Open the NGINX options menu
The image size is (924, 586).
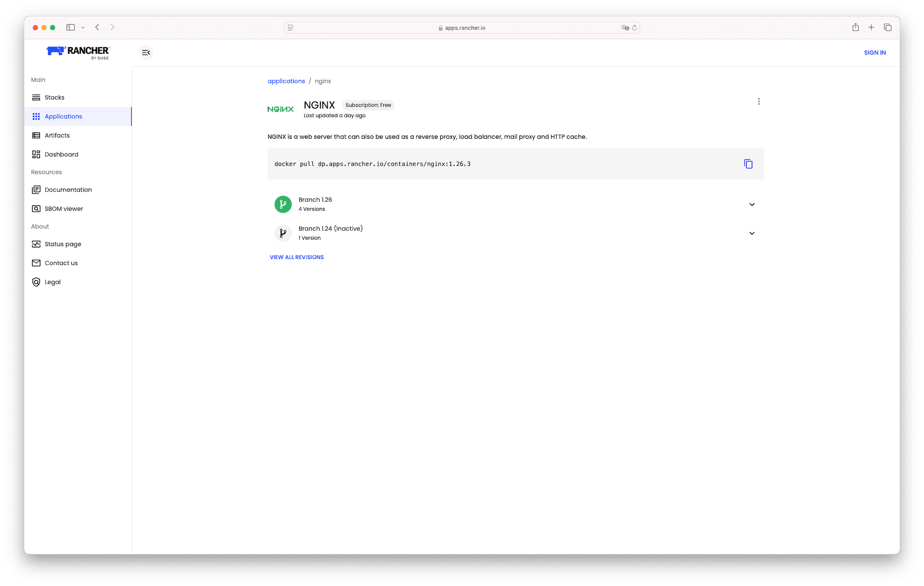pyautogui.click(x=758, y=101)
